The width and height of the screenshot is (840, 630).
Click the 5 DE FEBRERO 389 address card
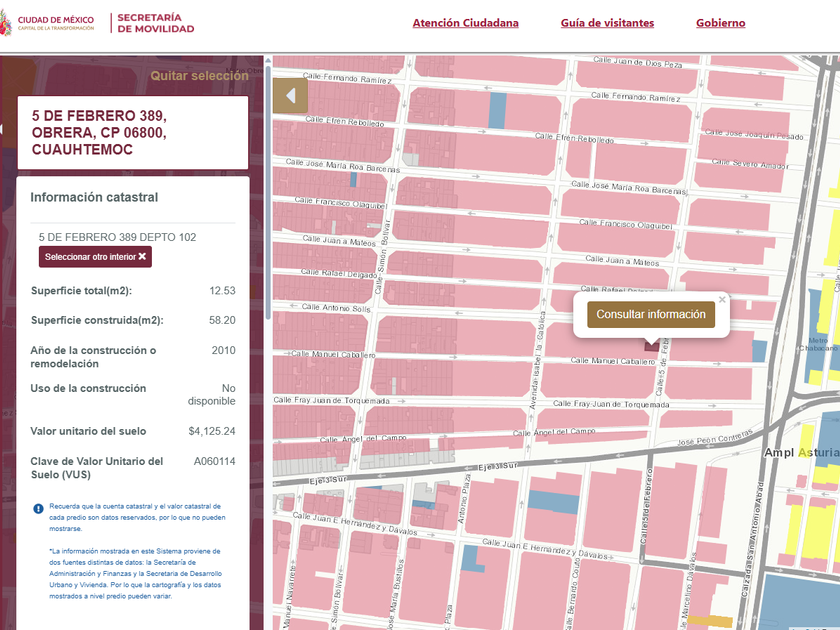pyautogui.click(x=132, y=133)
